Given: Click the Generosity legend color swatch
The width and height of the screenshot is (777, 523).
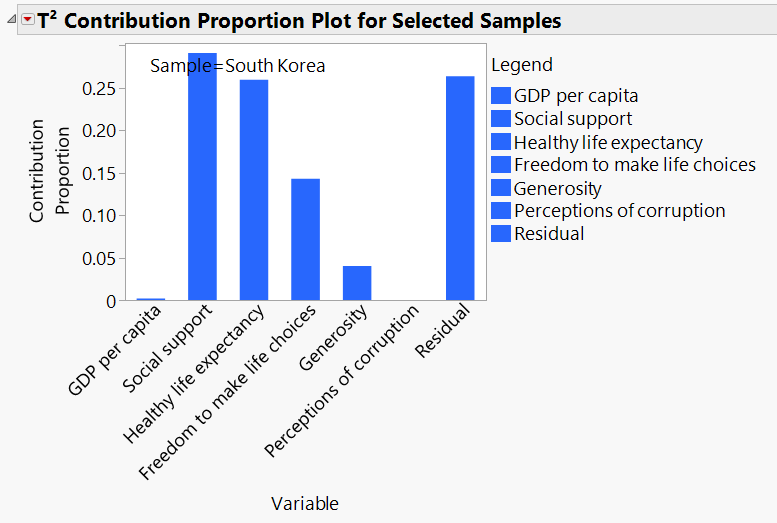Looking at the screenshot, I should coord(501,188).
